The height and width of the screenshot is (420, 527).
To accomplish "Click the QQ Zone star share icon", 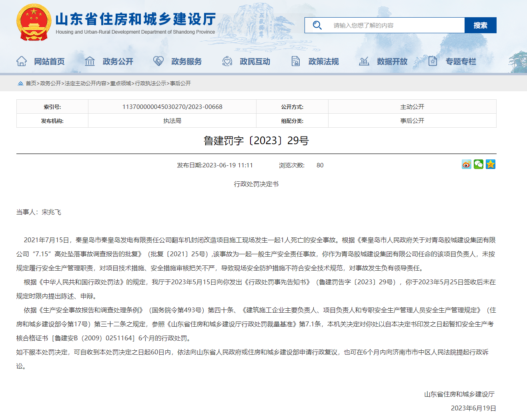I will (491, 164).
